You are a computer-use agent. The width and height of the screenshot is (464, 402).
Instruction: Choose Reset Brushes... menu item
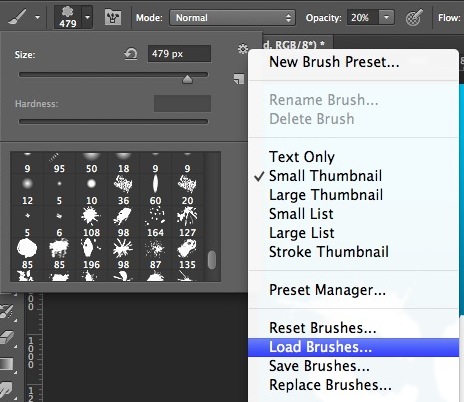coord(323,328)
